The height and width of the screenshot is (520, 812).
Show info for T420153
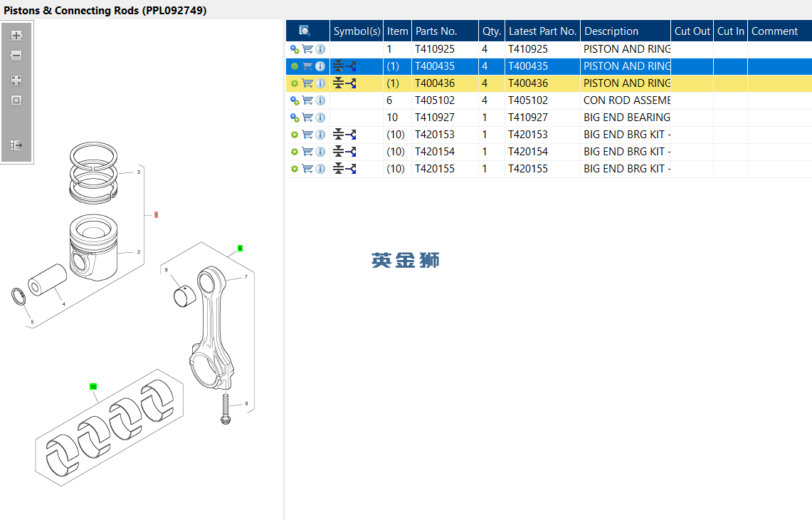click(320, 135)
